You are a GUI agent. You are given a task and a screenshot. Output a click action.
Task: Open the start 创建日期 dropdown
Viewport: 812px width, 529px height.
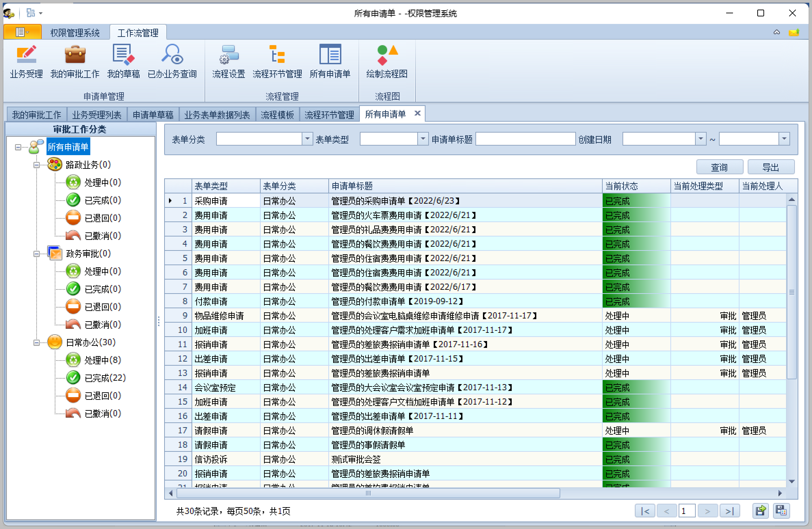(x=700, y=139)
